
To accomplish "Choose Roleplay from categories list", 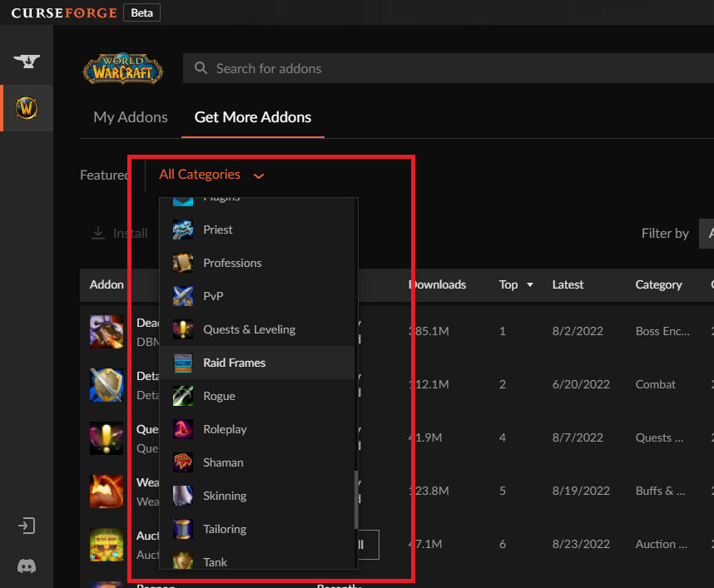I will [257, 429].
